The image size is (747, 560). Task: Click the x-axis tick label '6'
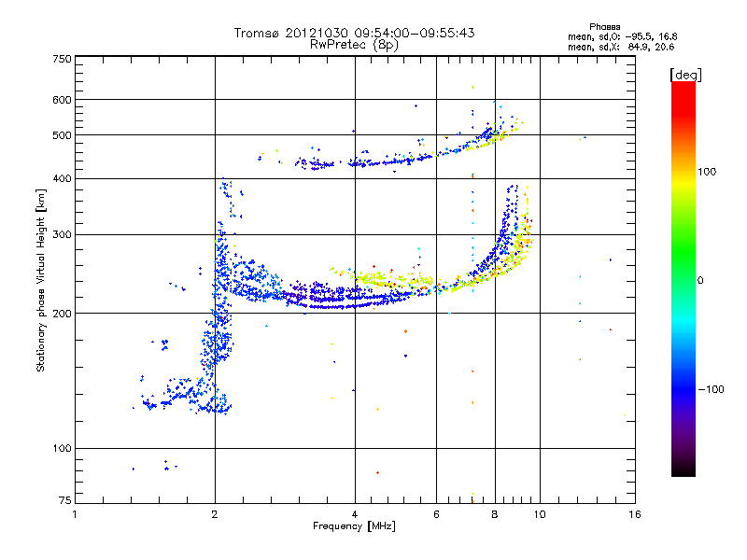436,514
